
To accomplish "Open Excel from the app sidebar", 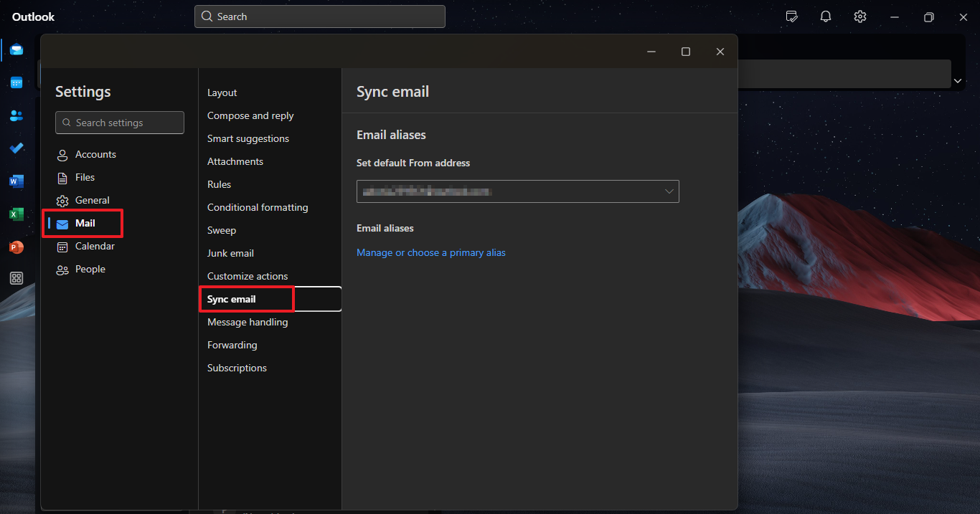I will tap(16, 214).
